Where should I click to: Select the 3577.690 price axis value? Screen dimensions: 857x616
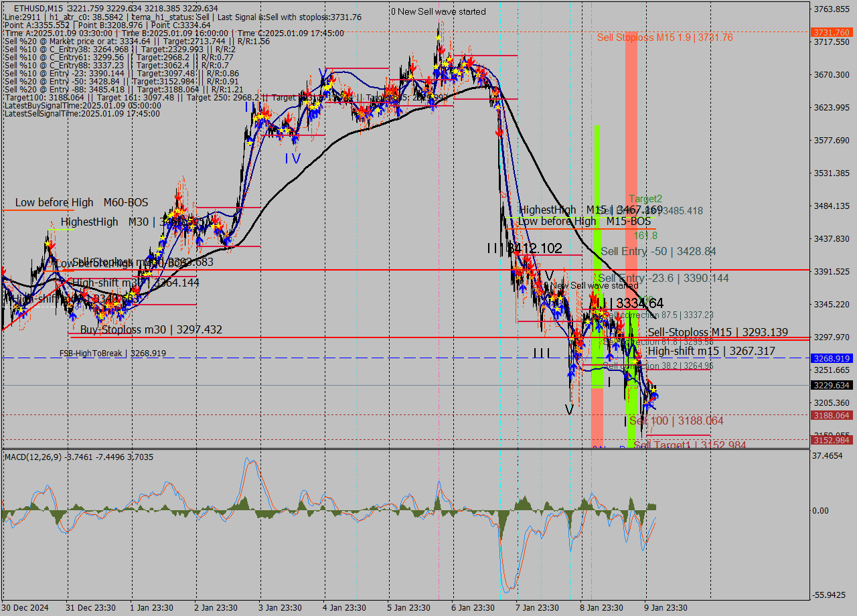pyautogui.click(x=832, y=140)
